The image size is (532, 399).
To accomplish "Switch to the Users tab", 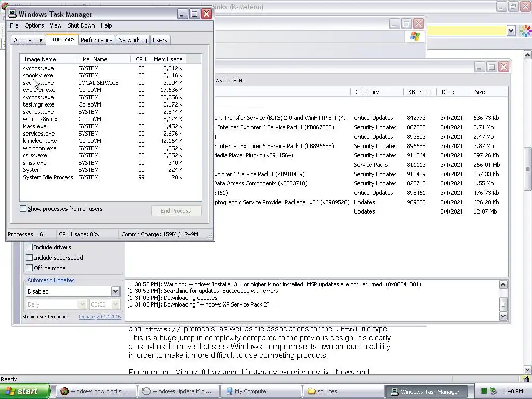I will [160, 40].
